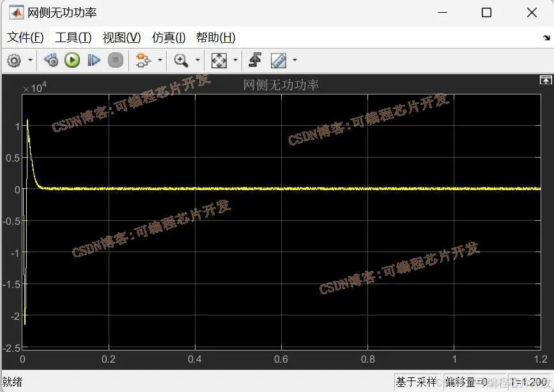Expand the configuration properties dropdown arrow

[x=31, y=61]
